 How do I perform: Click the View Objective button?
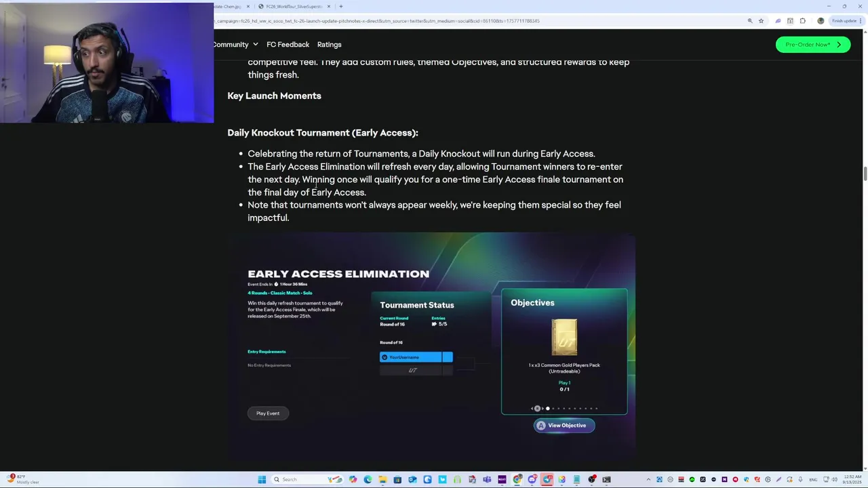click(x=564, y=426)
